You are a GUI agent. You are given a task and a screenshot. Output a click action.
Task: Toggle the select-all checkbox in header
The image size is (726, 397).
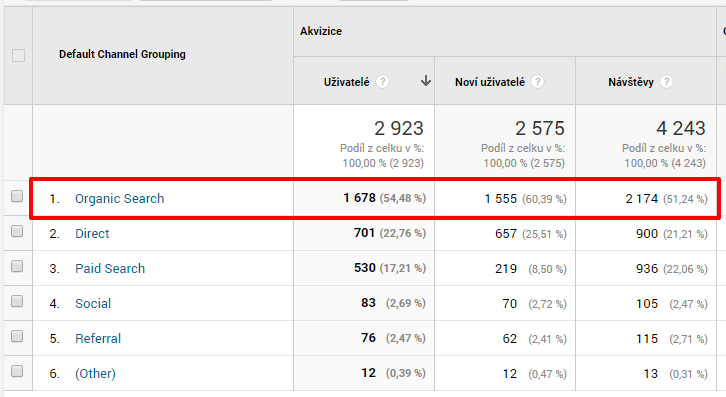[19, 56]
